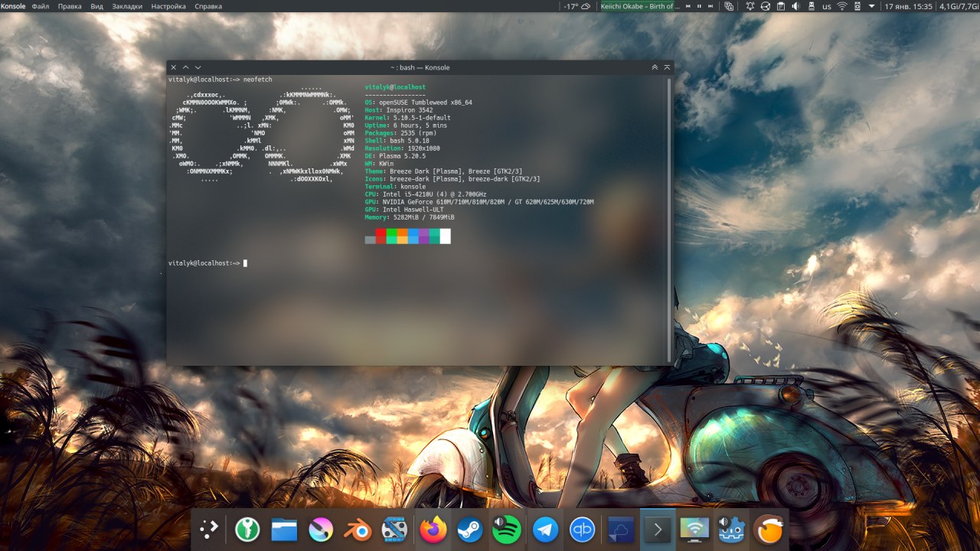This screenshot has height=551, width=980.
Task: Open the cloud app icon in dock
Action: pyautogui.click(x=620, y=530)
